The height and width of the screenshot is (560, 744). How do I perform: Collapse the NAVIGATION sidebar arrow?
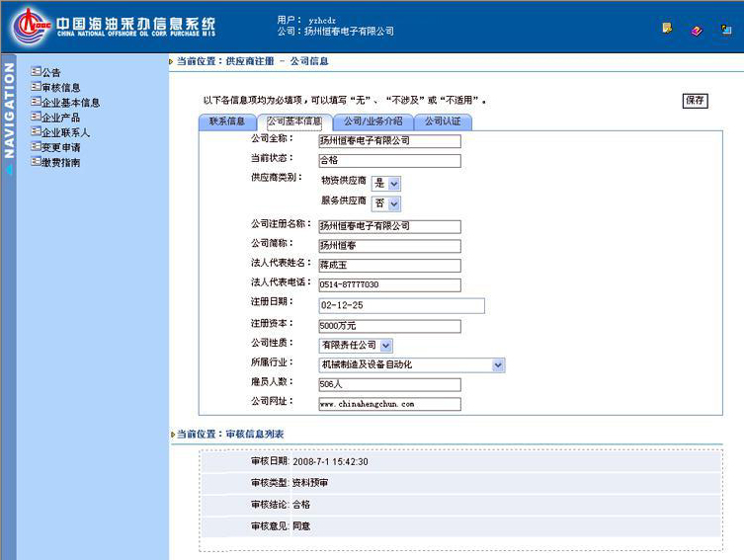[x=9, y=170]
